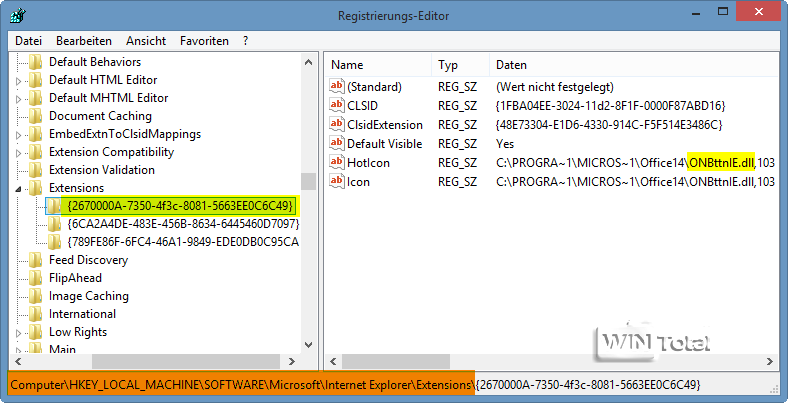
Task: Sort values by the Typ column header
Action: (x=460, y=65)
